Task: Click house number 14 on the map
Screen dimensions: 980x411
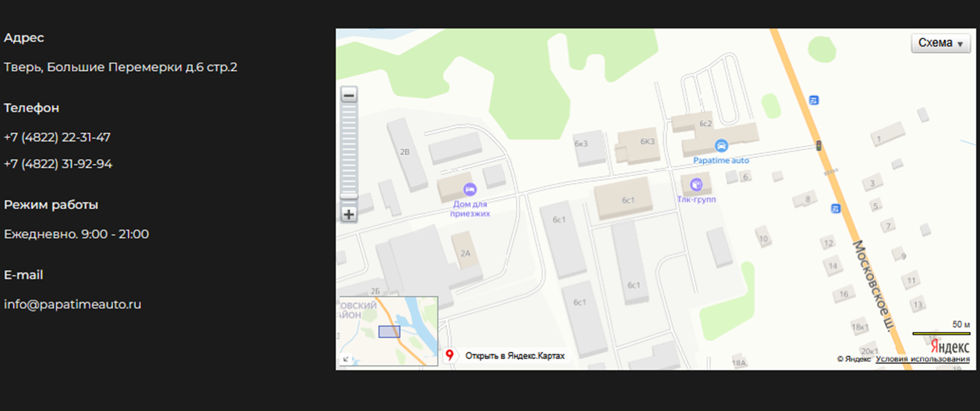Action: coord(832,266)
